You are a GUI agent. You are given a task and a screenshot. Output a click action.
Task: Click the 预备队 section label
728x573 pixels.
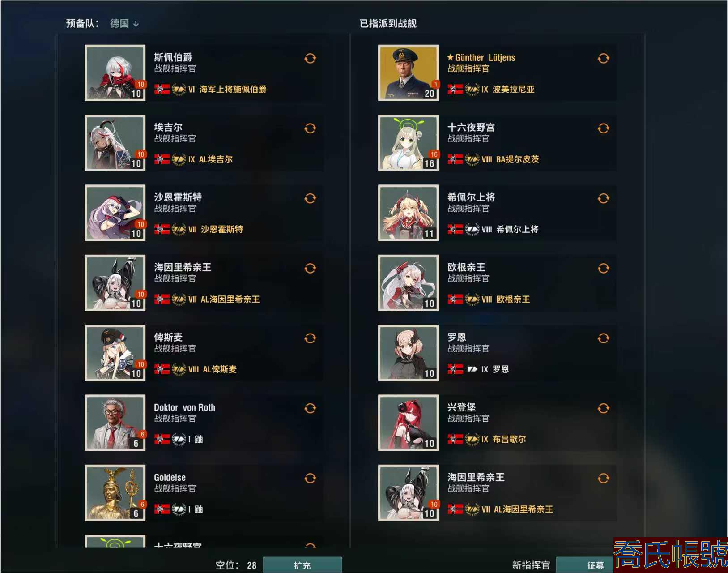(x=83, y=23)
